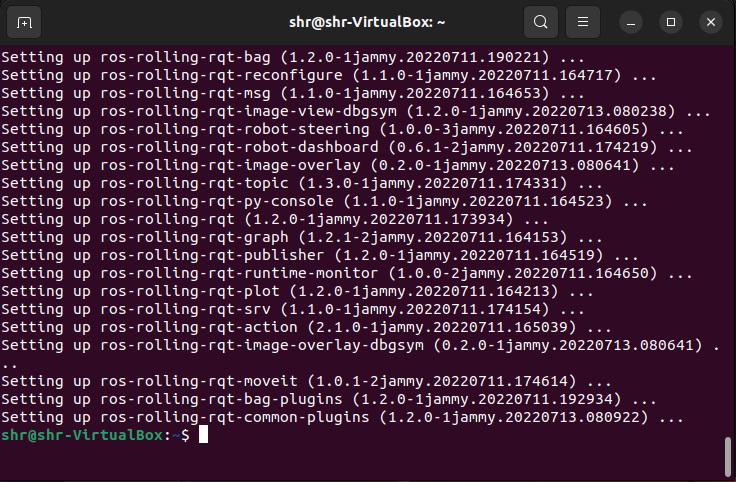Click the ros-rolling-rqt-reconfigure line
This screenshot has width=736, height=482.
click(x=329, y=75)
